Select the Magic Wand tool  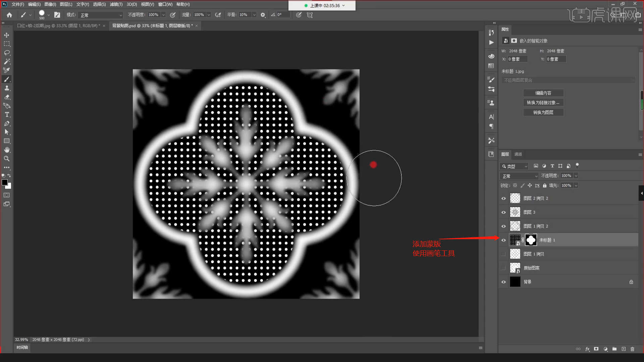pyautogui.click(x=7, y=61)
